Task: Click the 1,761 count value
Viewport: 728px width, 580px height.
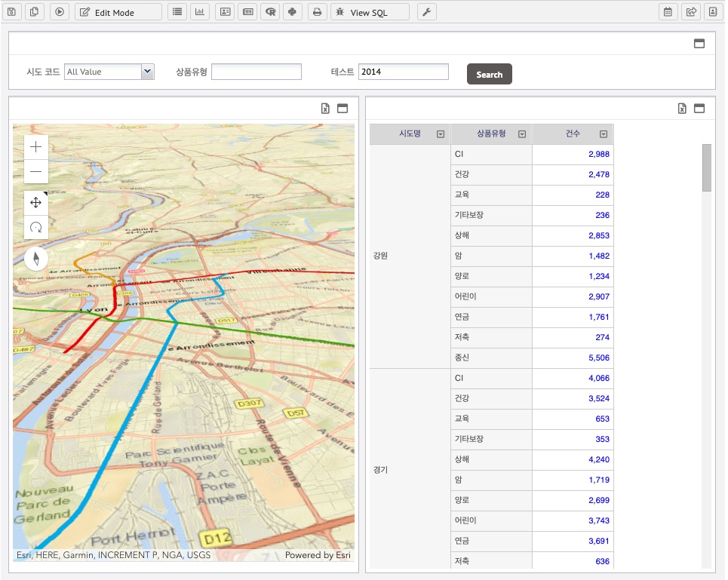Action: coord(599,317)
